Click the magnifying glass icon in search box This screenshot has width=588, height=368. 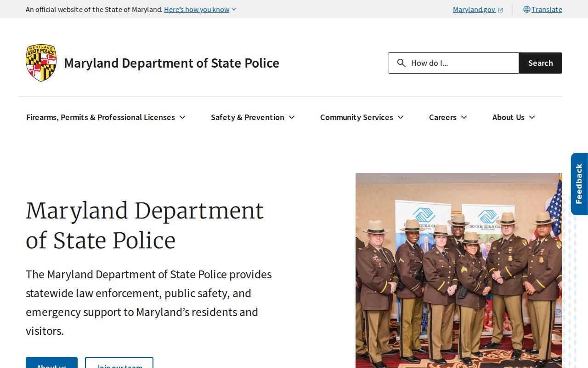coord(401,63)
